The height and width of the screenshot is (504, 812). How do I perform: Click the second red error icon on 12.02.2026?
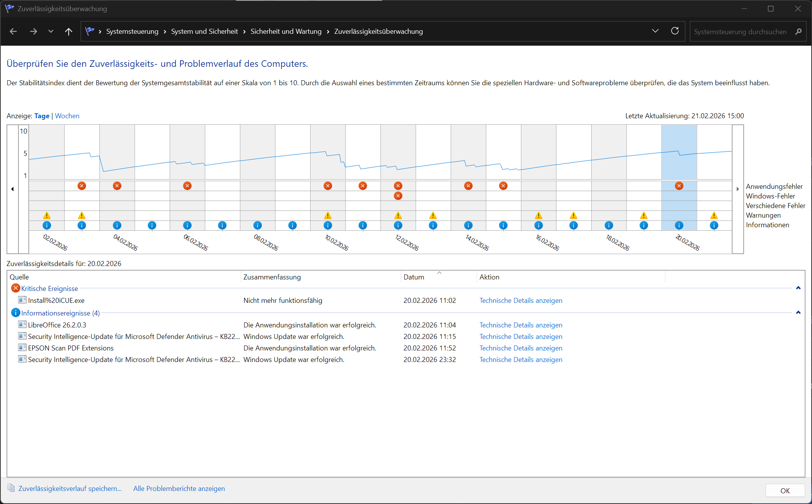coord(398,196)
